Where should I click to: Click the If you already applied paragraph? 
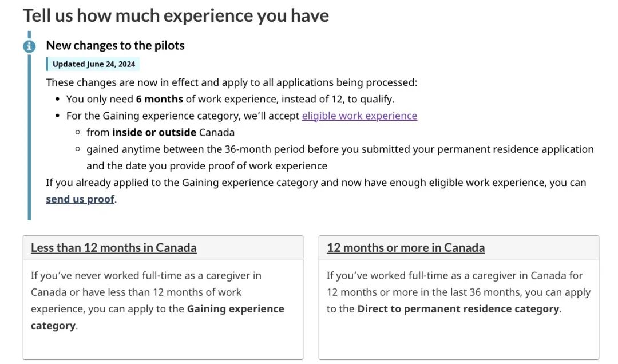point(316,191)
